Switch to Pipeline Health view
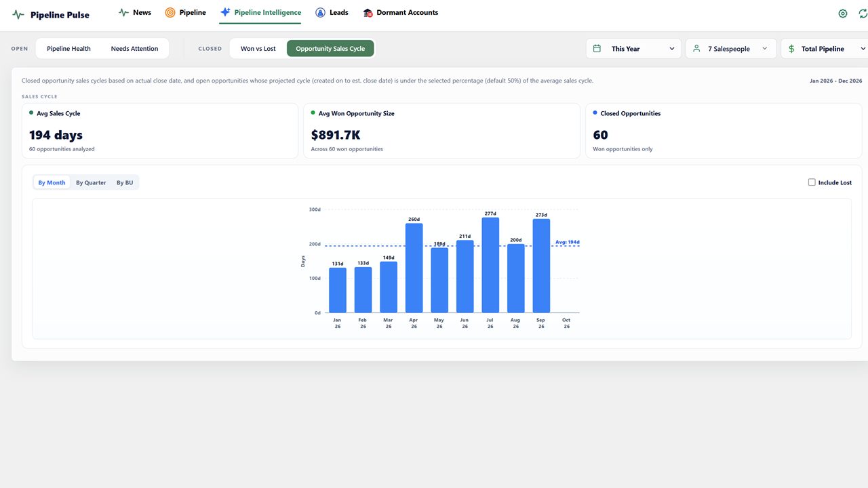868x488 pixels. 68,49
